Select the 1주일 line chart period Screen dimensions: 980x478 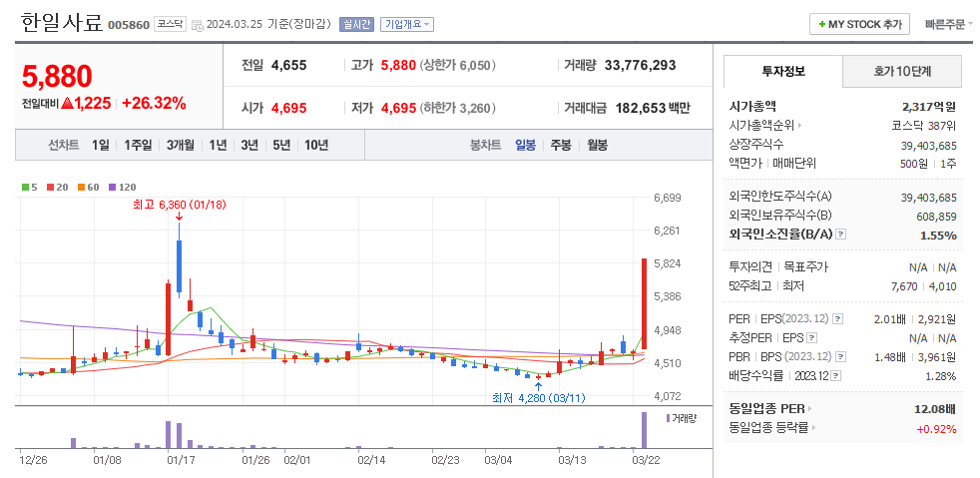tap(138, 146)
